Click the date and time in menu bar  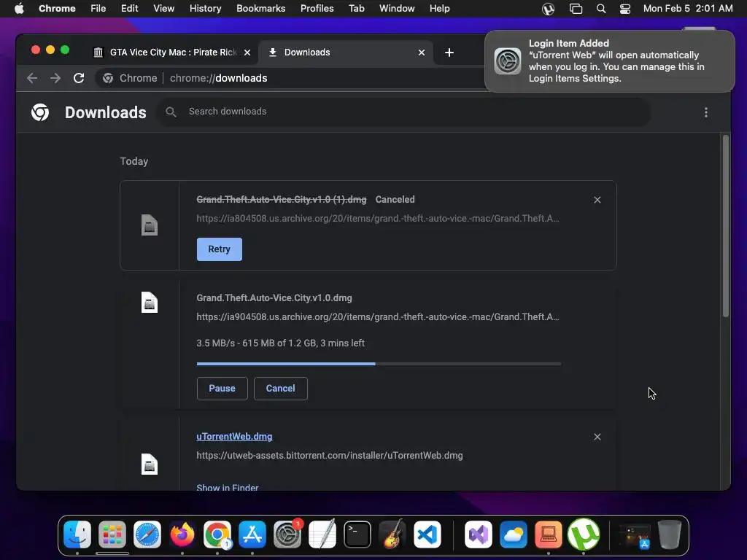(x=687, y=9)
